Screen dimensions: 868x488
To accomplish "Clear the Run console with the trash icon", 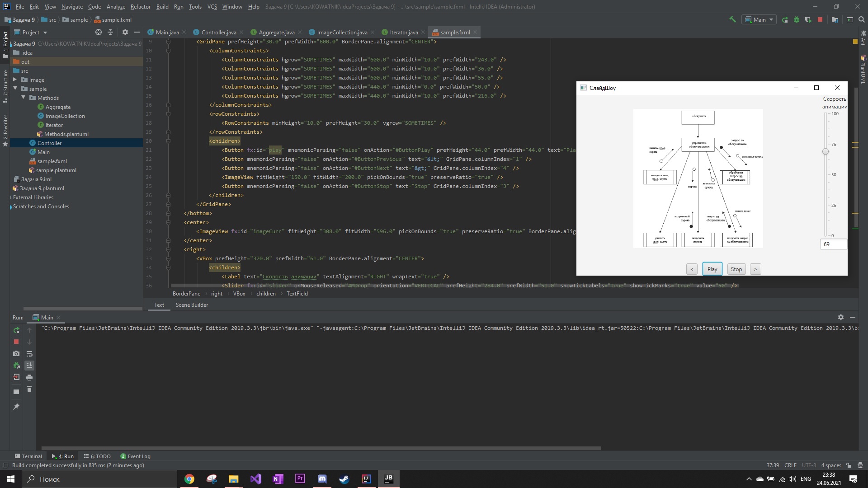I will 29,389.
